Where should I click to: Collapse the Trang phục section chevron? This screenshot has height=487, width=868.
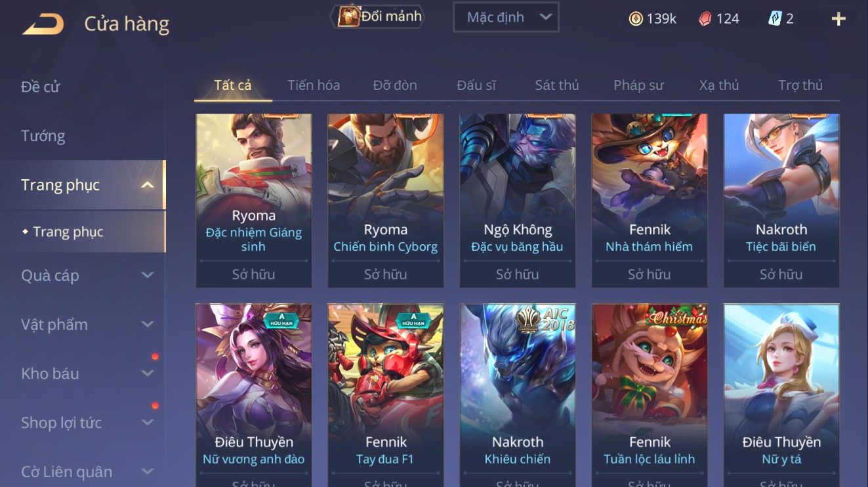click(x=148, y=185)
